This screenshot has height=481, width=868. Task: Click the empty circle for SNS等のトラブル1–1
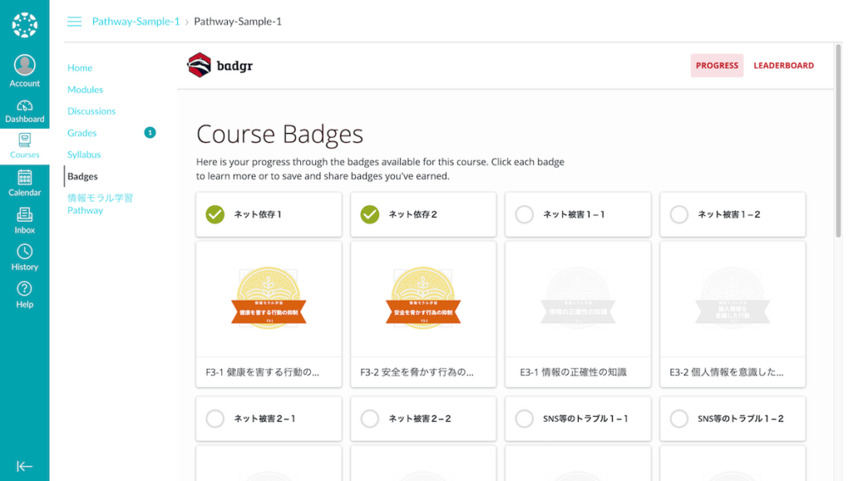[x=524, y=418]
